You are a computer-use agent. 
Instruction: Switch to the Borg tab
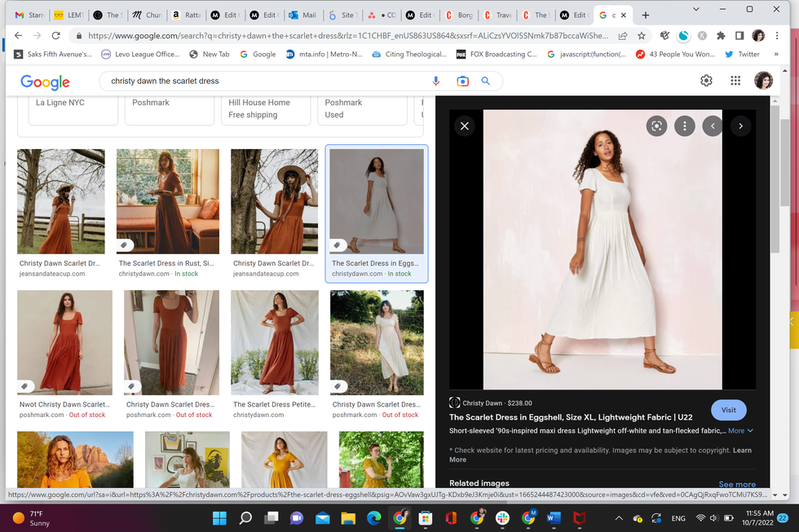pos(458,15)
